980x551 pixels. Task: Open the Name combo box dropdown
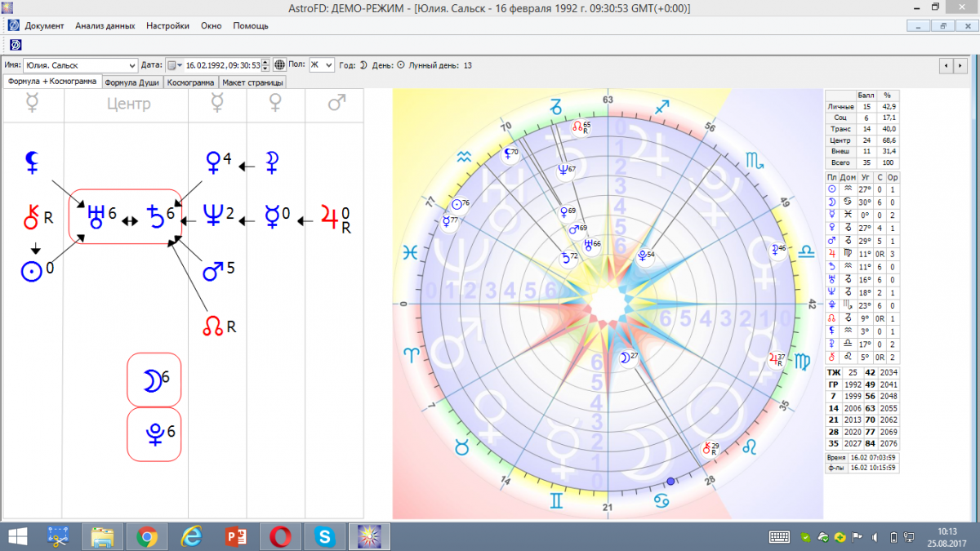click(132, 65)
